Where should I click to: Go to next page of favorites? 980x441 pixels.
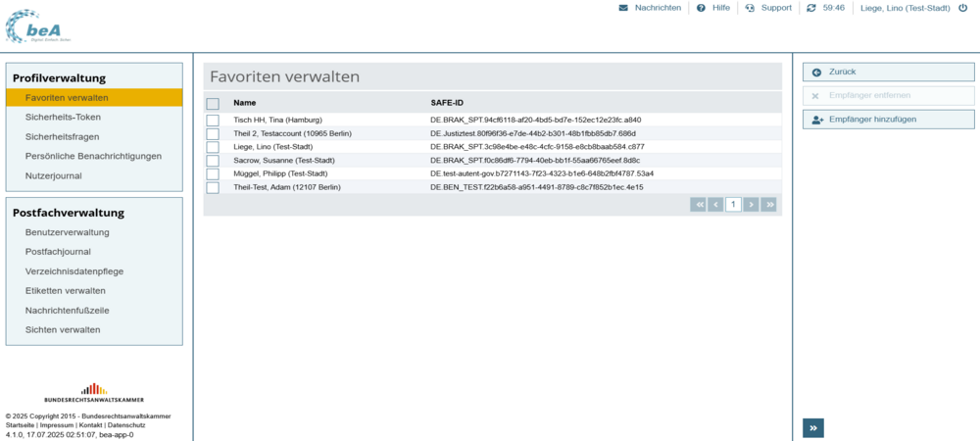pyautogui.click(x=751, y=205)
